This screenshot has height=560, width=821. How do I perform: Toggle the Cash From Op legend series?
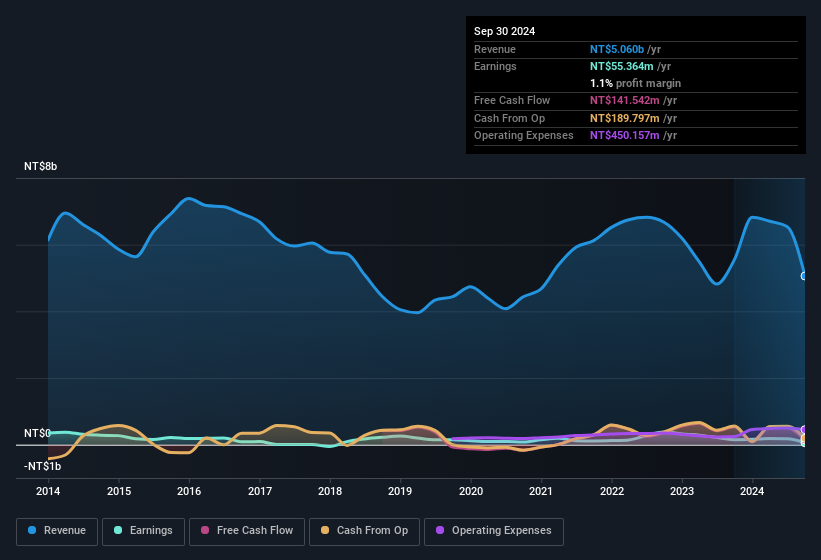pos(364,531)
